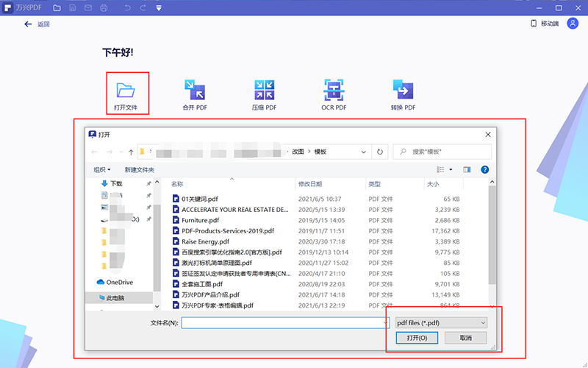Click the 打开文件 folder icon
588x368 pixels.
click(x=126, y=91)
